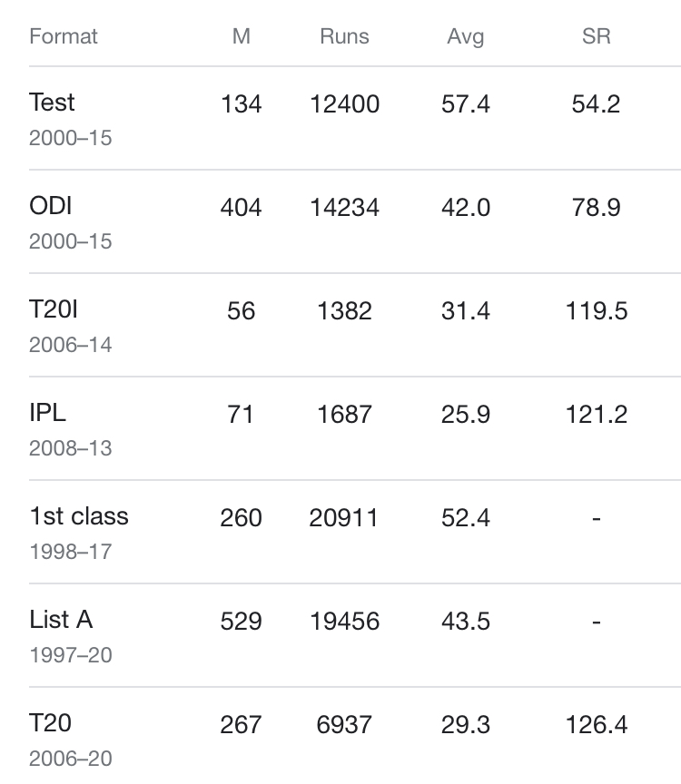
Task: Select the 1st class runs 20911
Action: (343, 518)
